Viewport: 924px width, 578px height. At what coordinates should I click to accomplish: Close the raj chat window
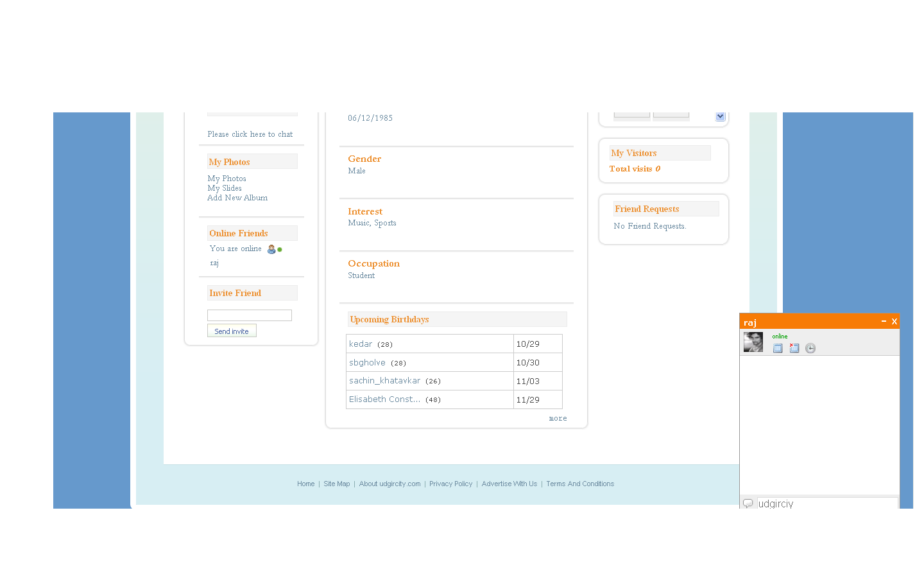click(x=894, y=321)
